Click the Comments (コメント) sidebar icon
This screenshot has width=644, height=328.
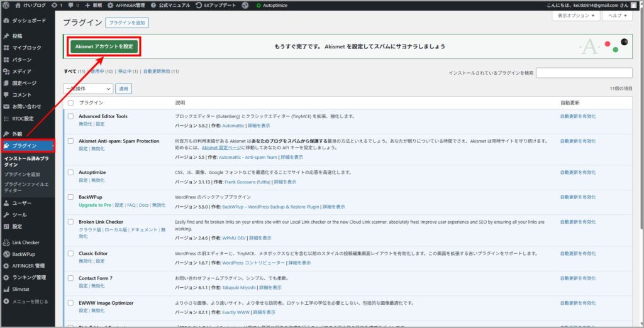[6, 94]
